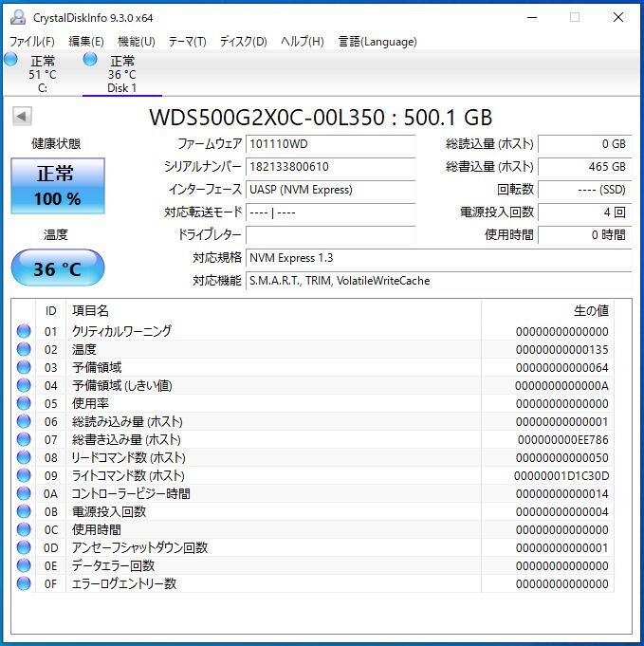Click the status orb for row 03 予備領域
Image resolution: width=644 pixels, height=646 pixels.
pyautogui.click(x=24, y=367)
